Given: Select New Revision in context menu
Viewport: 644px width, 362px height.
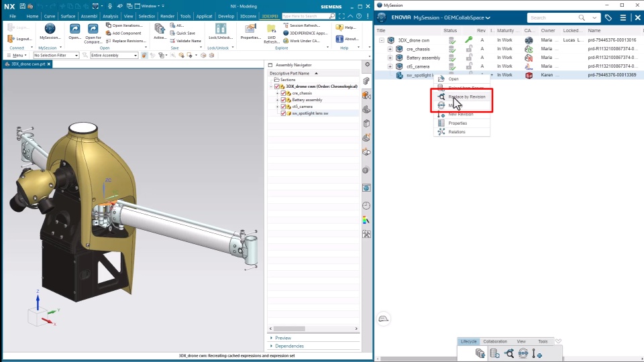Looking at the screenshot, I should click(x=462, y=114).
